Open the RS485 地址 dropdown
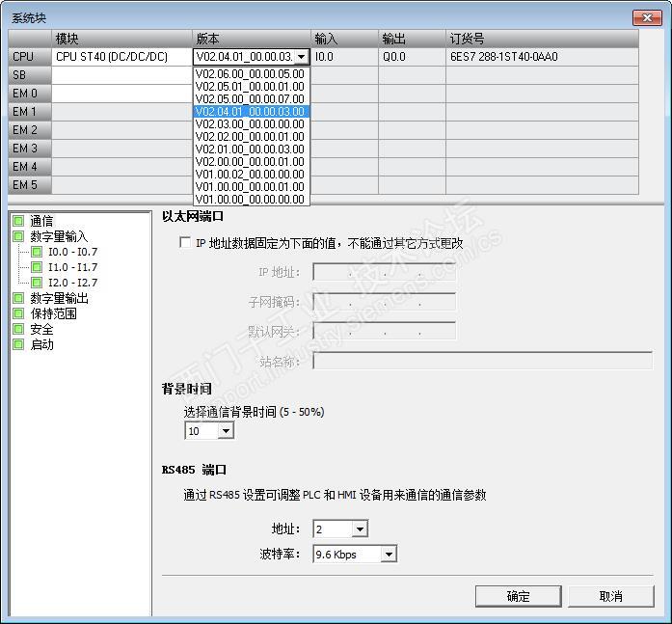 pos(360,529)
